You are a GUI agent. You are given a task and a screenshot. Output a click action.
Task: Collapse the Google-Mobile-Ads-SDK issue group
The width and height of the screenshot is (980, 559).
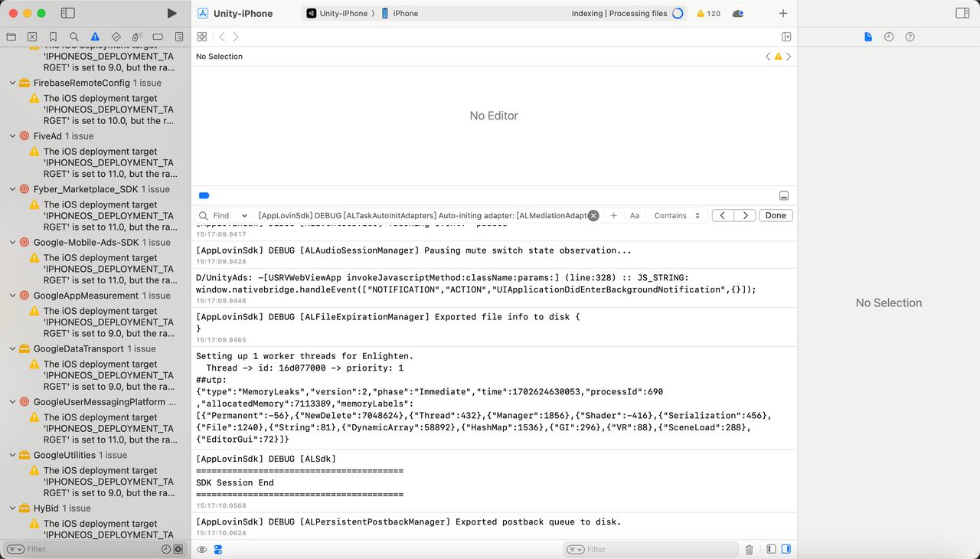coord(12,243)
